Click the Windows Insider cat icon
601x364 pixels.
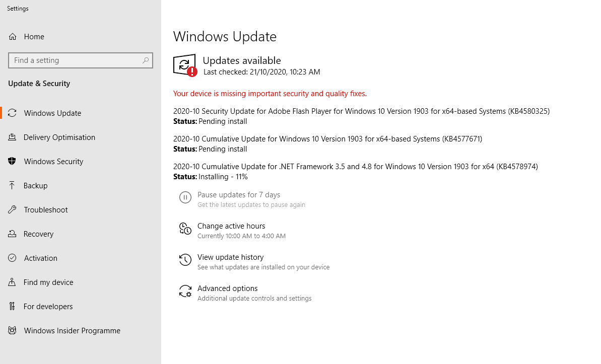click(12, 330)
